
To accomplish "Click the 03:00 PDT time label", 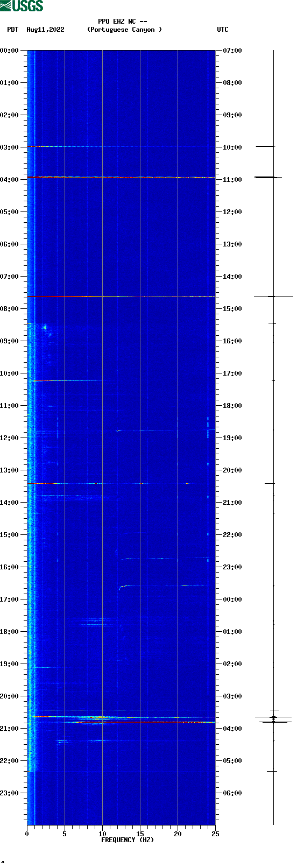I will coord(9,147).
